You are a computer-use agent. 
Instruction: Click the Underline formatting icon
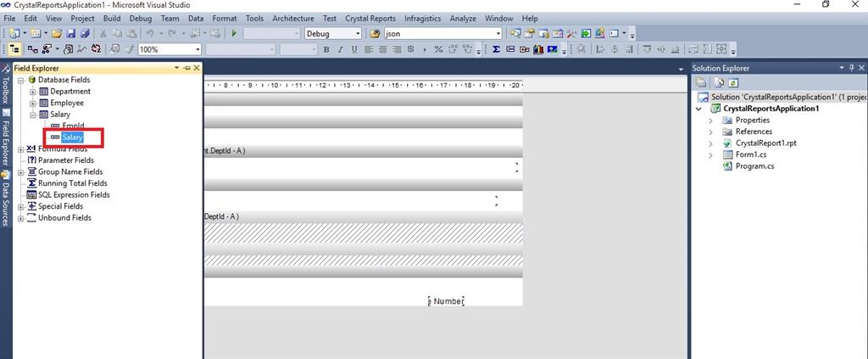coord(353,49)
